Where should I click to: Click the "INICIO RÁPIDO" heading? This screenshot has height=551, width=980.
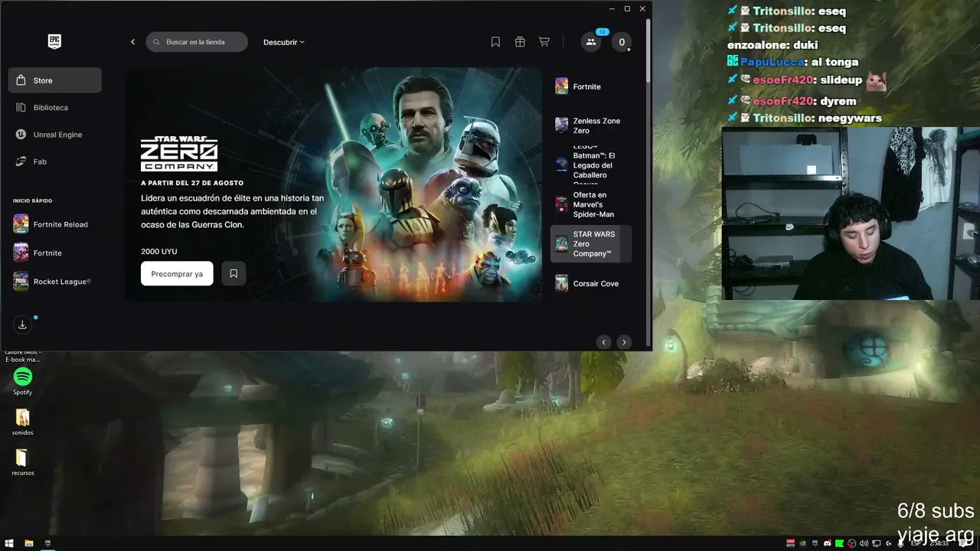pos(32,201)
